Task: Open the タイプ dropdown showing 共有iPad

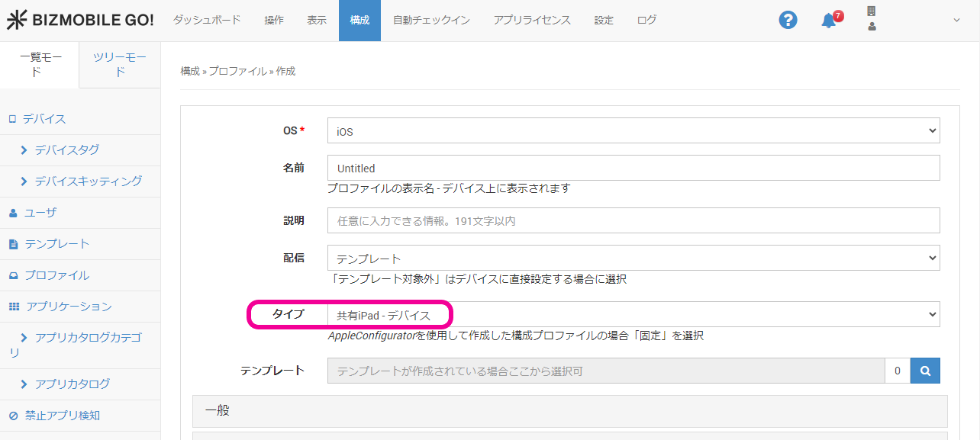Action: tap(633, 314)
